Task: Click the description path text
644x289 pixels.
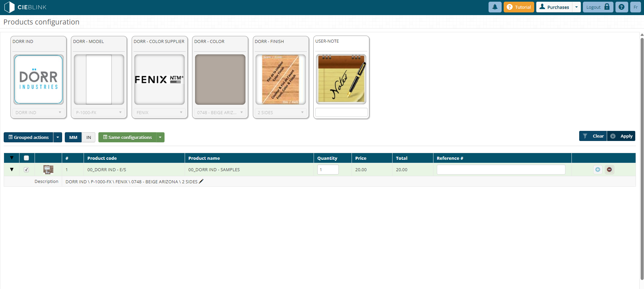Action: (x=131, y=182)
